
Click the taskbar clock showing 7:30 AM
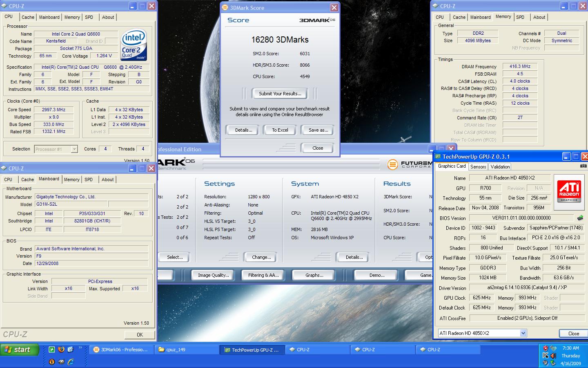pos(570,348)
